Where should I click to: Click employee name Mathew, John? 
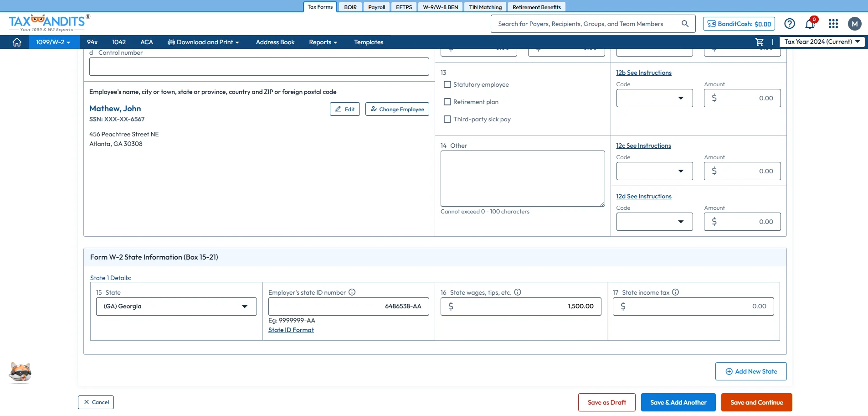pos(115,109)
